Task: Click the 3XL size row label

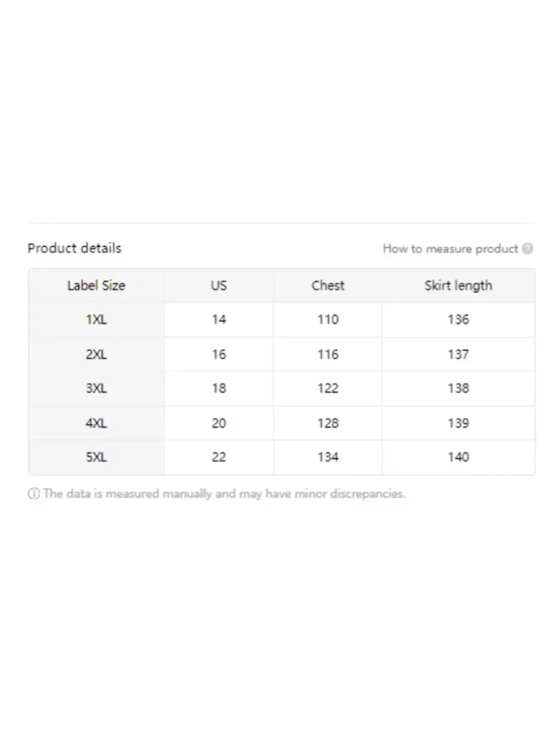Action: click(96, 388)
